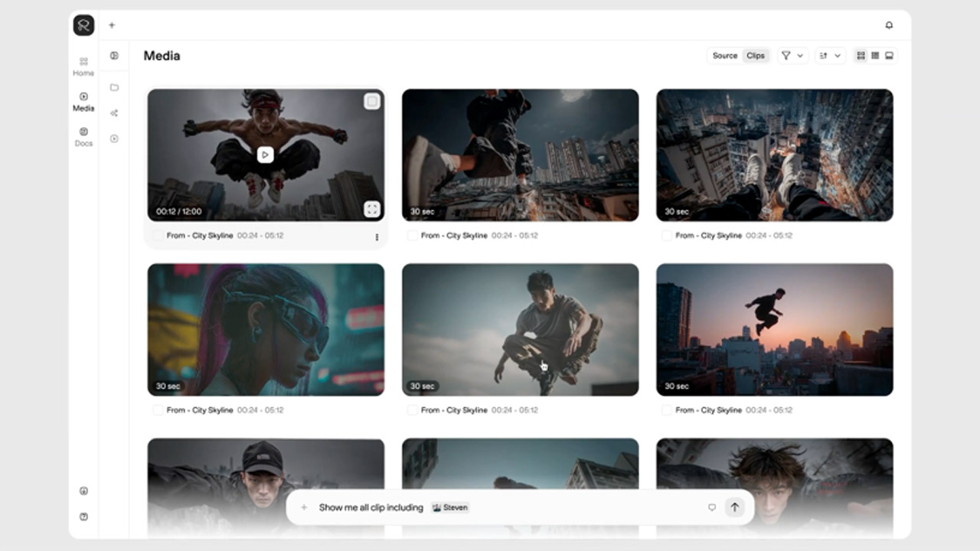
Task: Check the box under the night rooftop leap clip
Action: (x=412, y=236)
